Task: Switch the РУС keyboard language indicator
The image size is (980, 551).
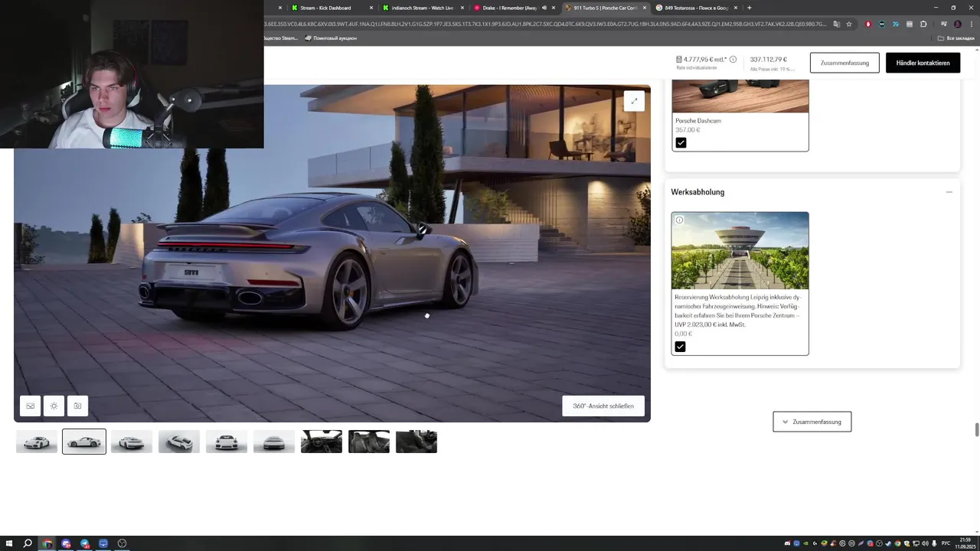Action: (946, 543)
